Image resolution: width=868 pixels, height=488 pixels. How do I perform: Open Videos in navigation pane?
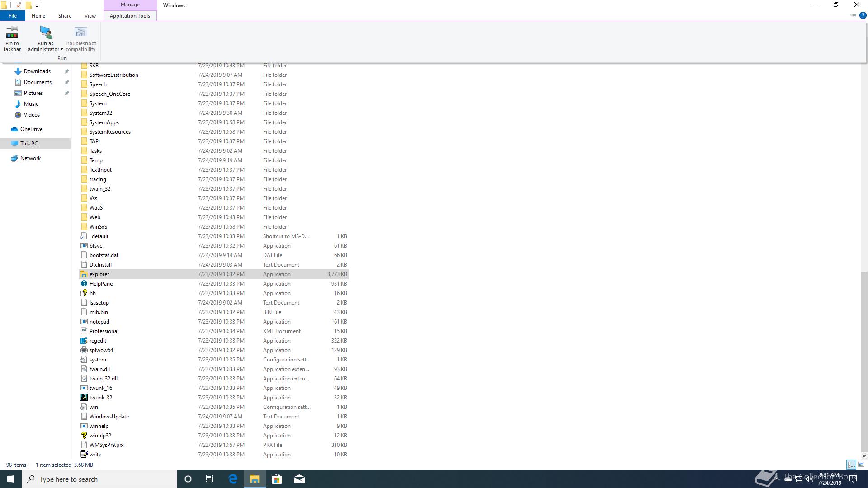pyautogui.click(x=32, y=115)
